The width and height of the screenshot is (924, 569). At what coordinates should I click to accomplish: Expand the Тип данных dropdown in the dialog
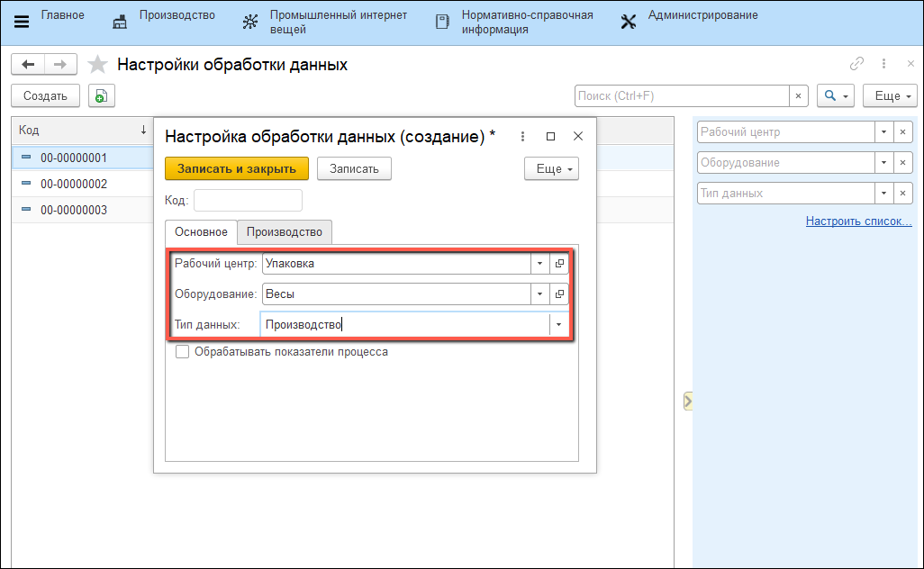point(559,325)
